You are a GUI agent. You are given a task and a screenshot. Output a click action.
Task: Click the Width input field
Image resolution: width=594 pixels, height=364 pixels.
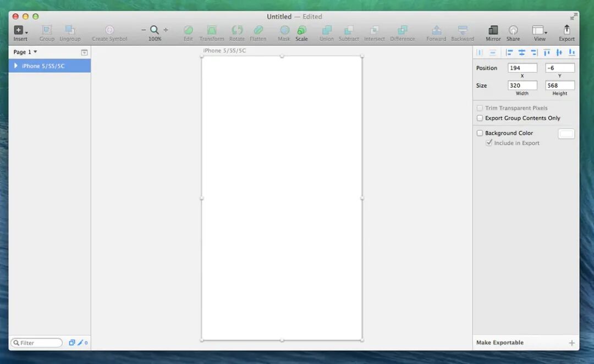pyautogui.click(x=522, y=86)
